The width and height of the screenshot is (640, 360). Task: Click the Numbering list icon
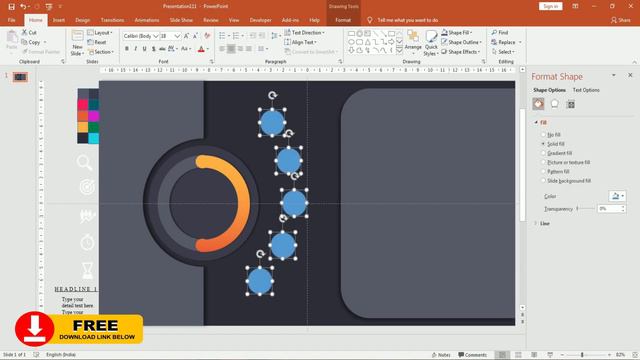[x=236, y=36]
